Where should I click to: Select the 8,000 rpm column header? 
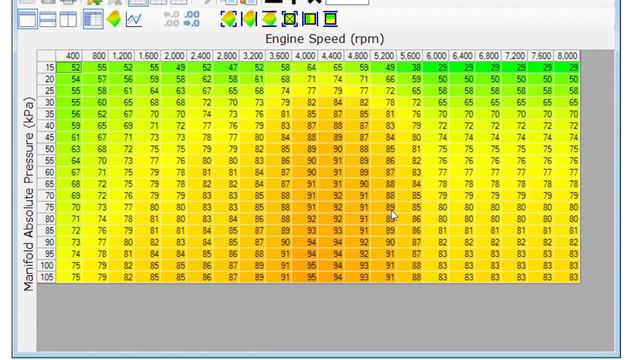(567, 56)
